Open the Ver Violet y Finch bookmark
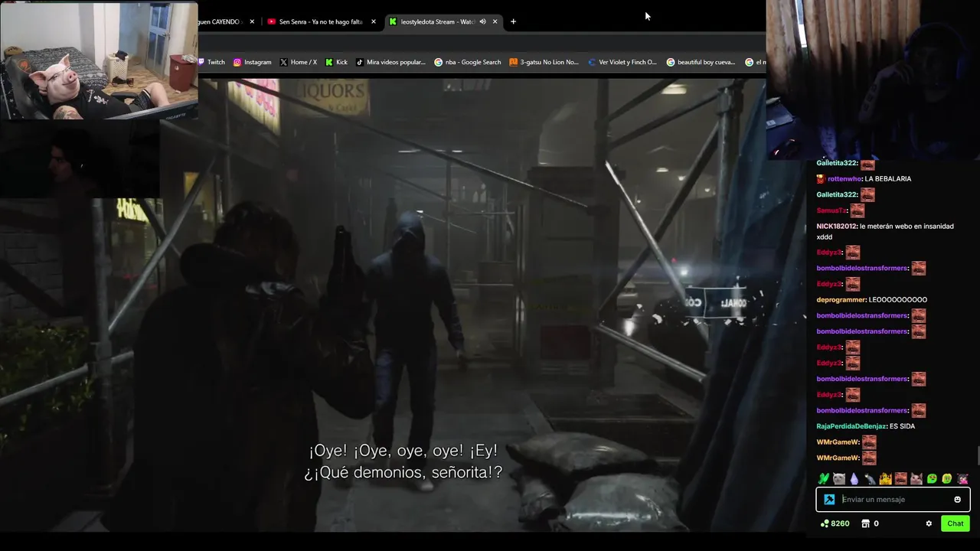980x551 pixels. coord(622,62)
